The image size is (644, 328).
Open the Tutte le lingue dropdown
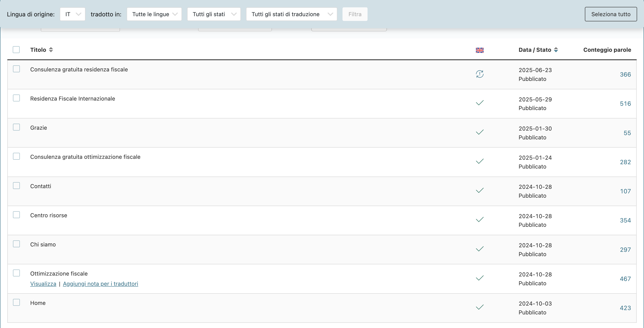coord(154,14)
